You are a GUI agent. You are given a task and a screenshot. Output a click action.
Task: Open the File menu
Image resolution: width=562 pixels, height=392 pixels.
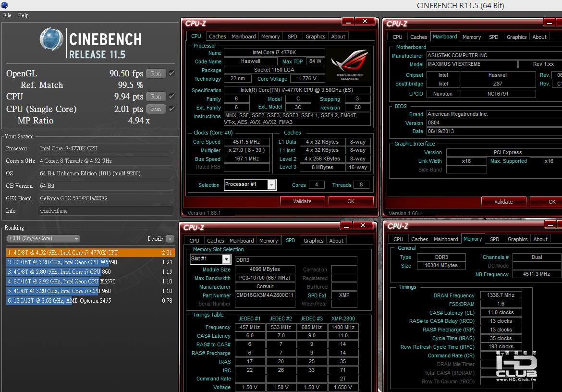(x=7, y=15)
